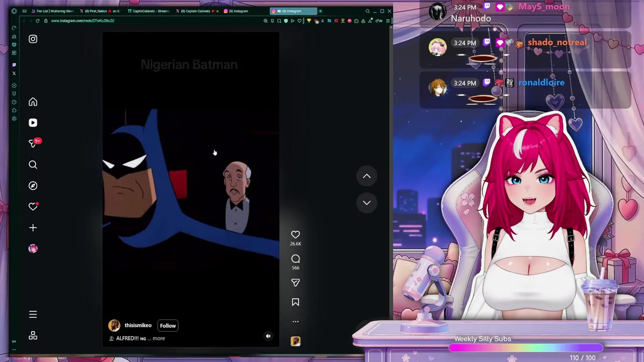The width and height of the screenshot is (644, 362).
Task: Switch to CaptinCabinetz Streams tab
Action: pyautogui.click(x=150, y=11)
